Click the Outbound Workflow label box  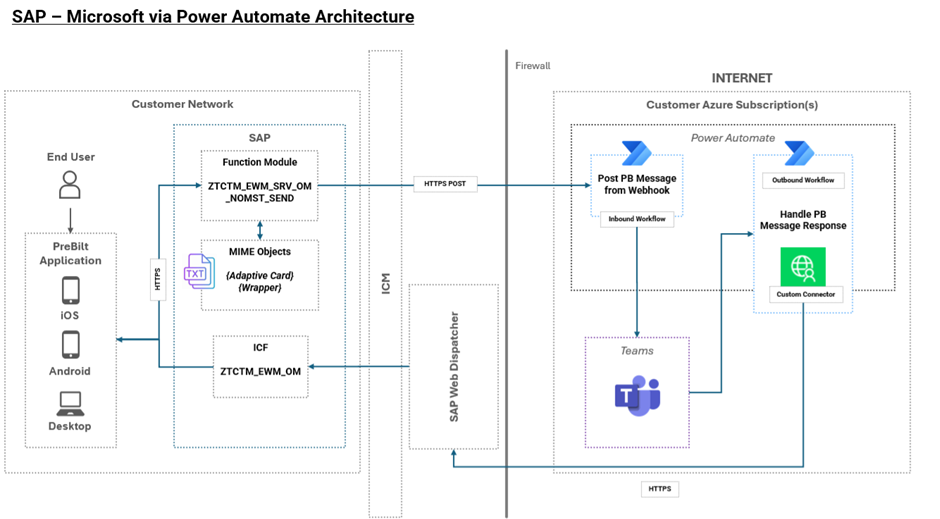click(803, 181)
